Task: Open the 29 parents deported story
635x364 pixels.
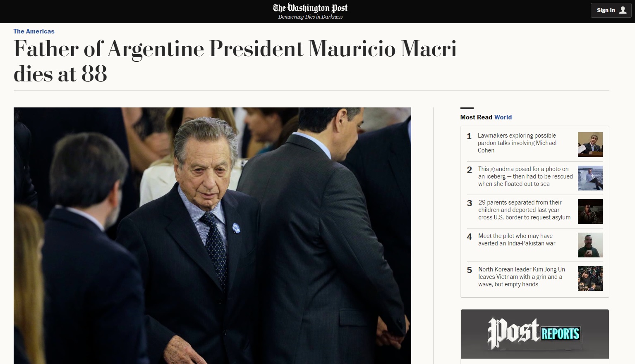Action: tap(524, 210)
